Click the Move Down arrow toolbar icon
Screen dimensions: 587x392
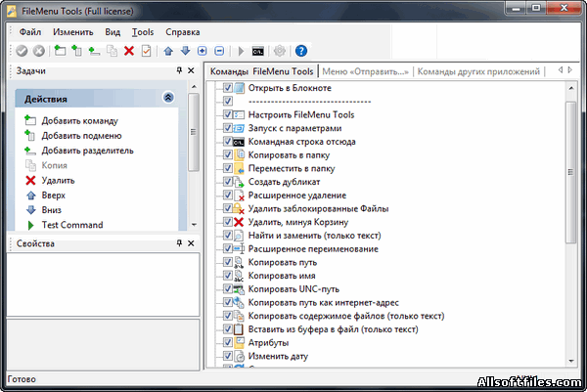pyautogui.click(x=185, y=51)
